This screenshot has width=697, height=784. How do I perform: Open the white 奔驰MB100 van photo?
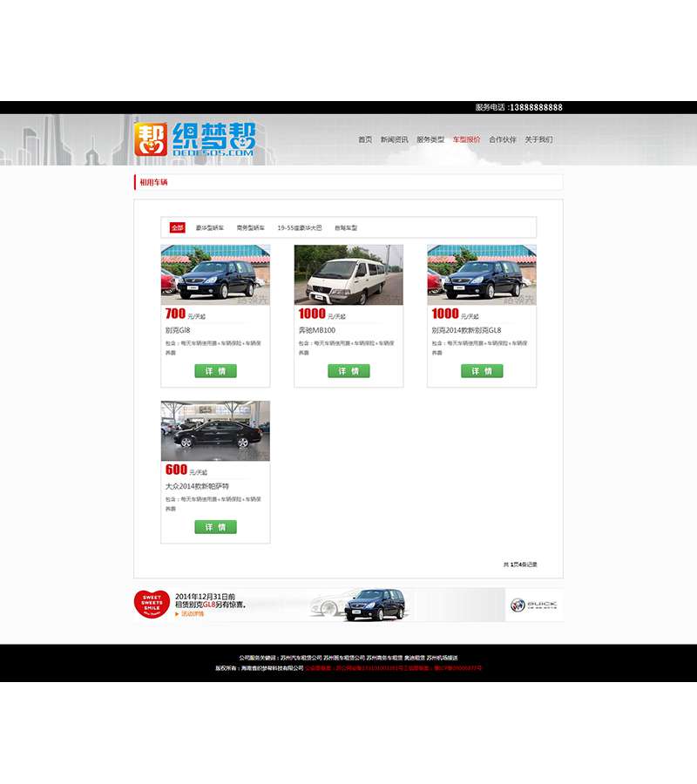click(348, 275)
